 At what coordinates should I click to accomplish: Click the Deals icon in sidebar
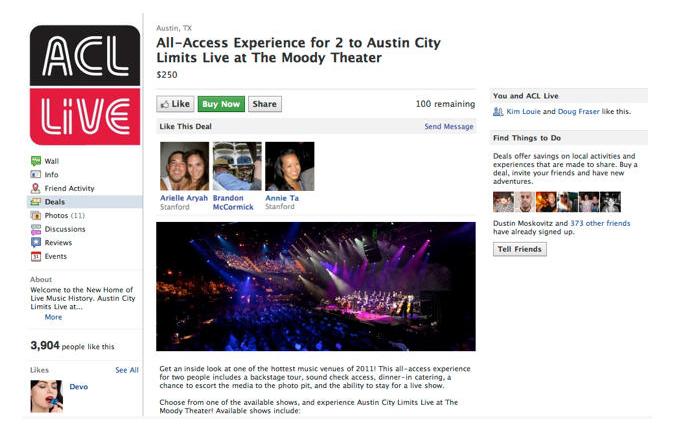[x=36, y=202]
